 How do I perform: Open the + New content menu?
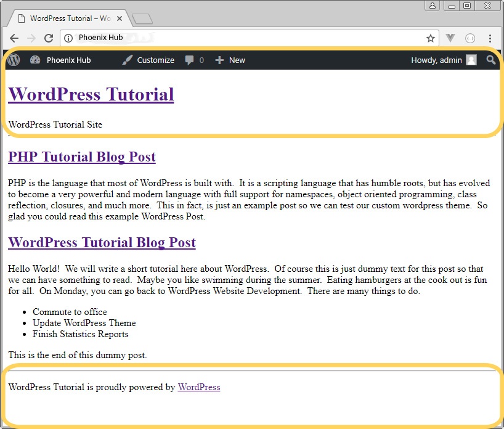[230, 60]
